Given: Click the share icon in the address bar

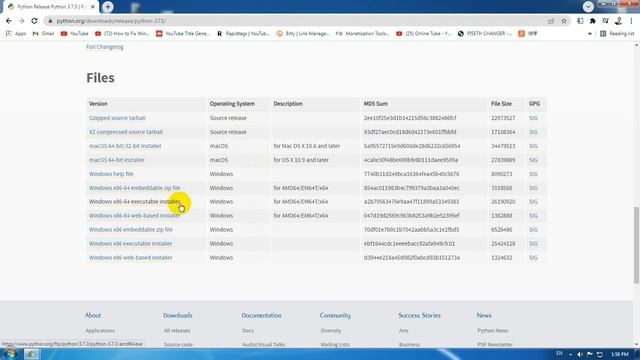Looking at the screenshot, I should 551,21.
